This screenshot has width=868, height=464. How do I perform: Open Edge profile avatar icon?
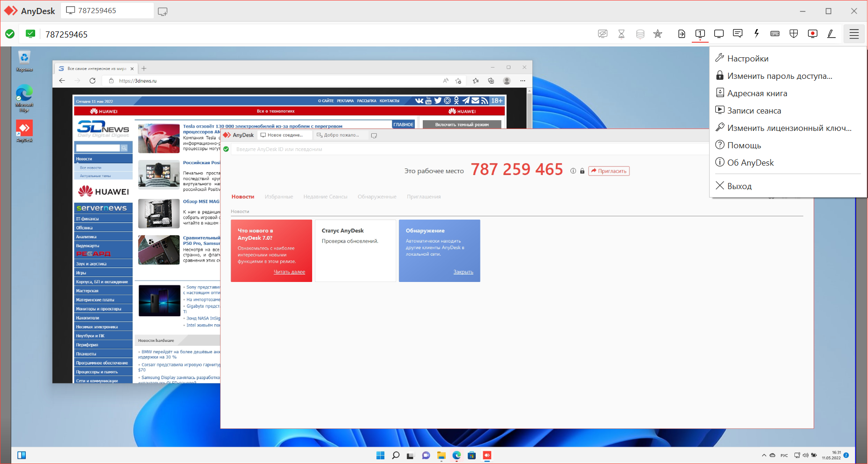(x=507, y=81)
